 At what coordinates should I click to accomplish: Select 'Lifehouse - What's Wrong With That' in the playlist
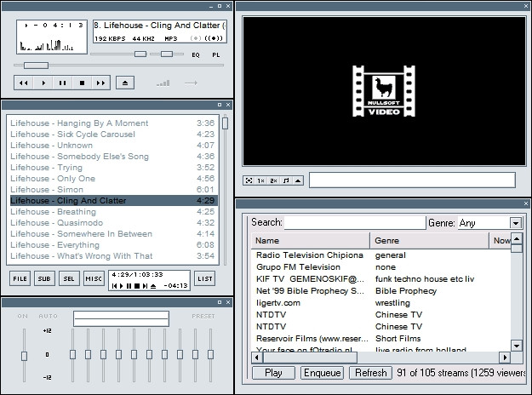pyautogui.click(x=114, y=256)
